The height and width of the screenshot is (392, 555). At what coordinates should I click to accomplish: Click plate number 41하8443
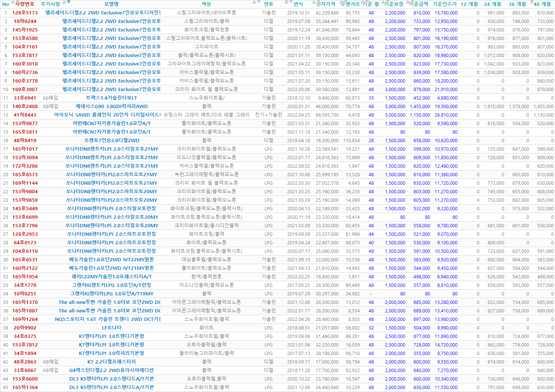point(25,115)
